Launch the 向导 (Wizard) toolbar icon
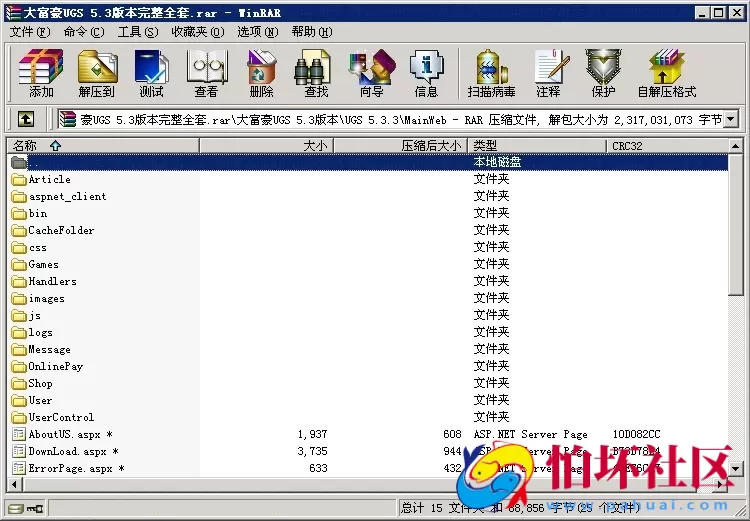 [x=372, y=73]
